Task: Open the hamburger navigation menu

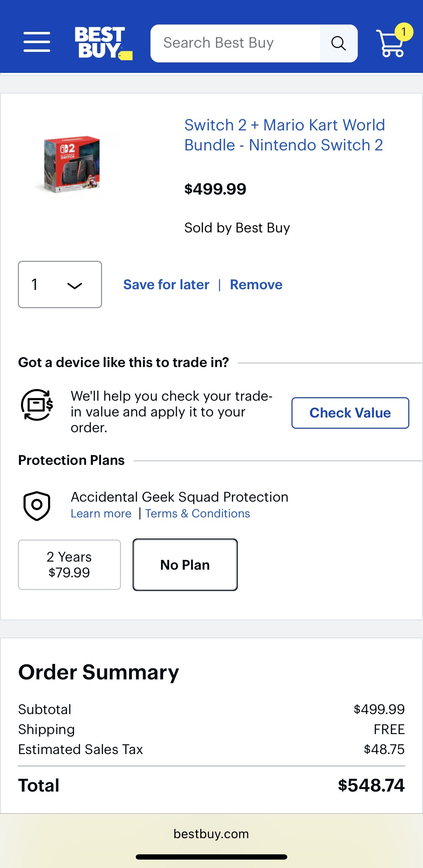Action: point(37,42)
